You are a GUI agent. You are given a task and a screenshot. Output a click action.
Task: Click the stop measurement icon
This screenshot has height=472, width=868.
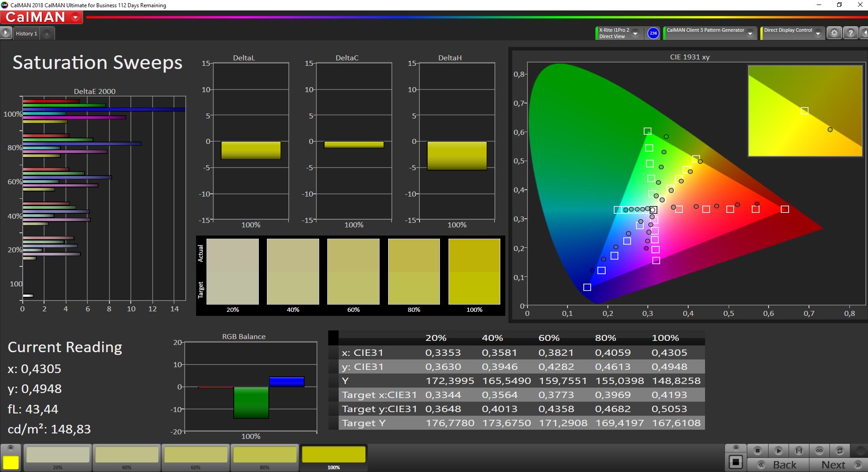click(757, 451)
